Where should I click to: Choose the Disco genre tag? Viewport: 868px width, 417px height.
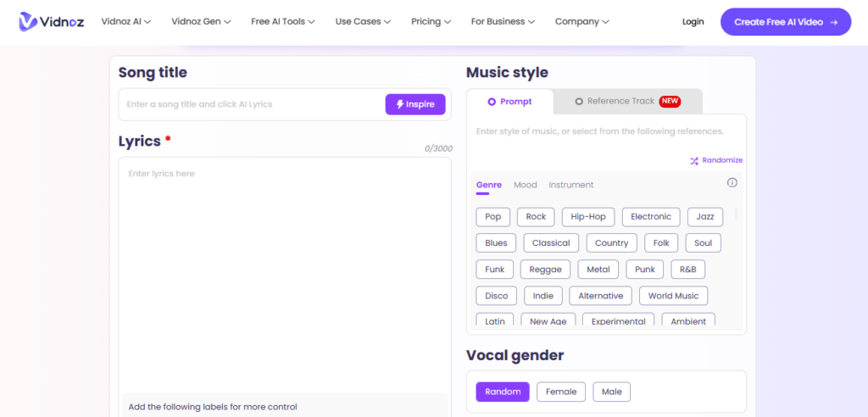(497, 296)
